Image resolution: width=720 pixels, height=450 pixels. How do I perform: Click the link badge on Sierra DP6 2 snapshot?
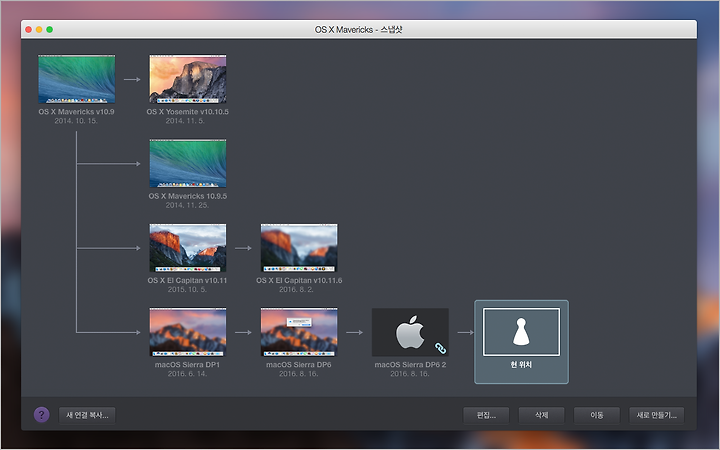coord(440,349)
